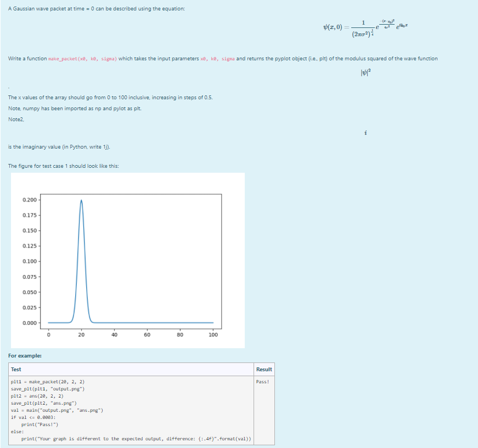Click the 'Pass!' result text
Screen dimensions: 478x448
coord(262,382)
